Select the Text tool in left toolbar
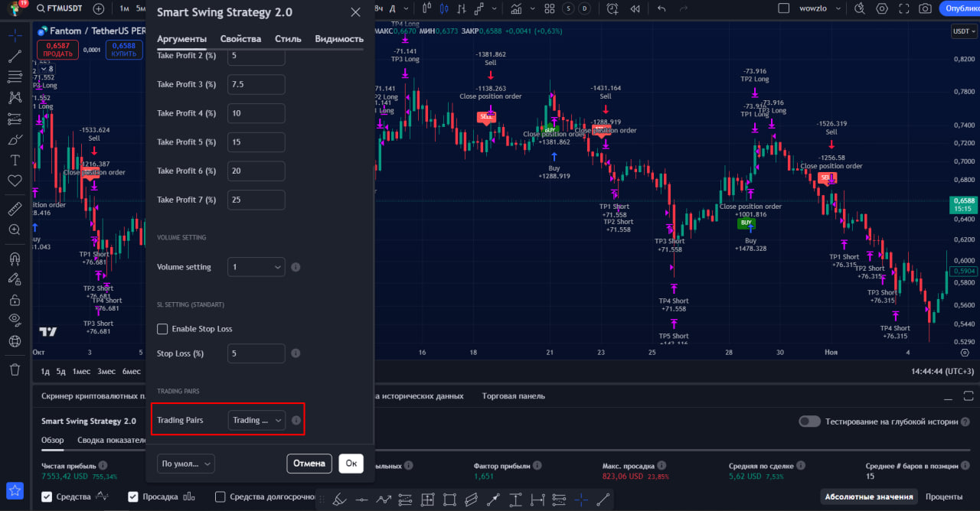The height and width of the screenshot is (511, 980). 15,160
